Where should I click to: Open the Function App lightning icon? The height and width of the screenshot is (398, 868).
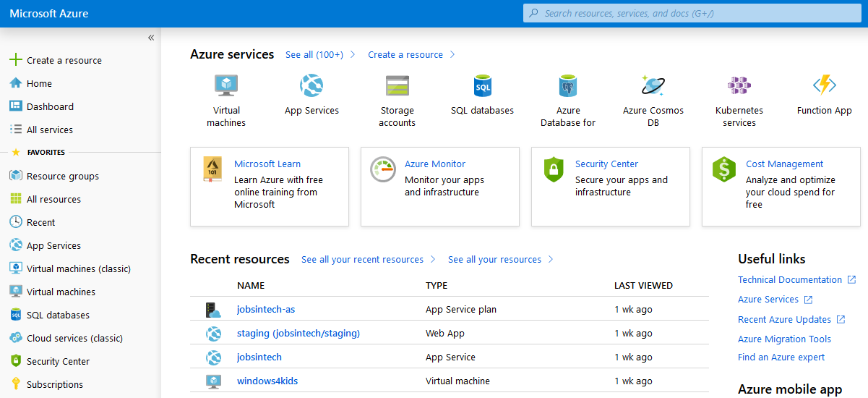tap(825, 85)
